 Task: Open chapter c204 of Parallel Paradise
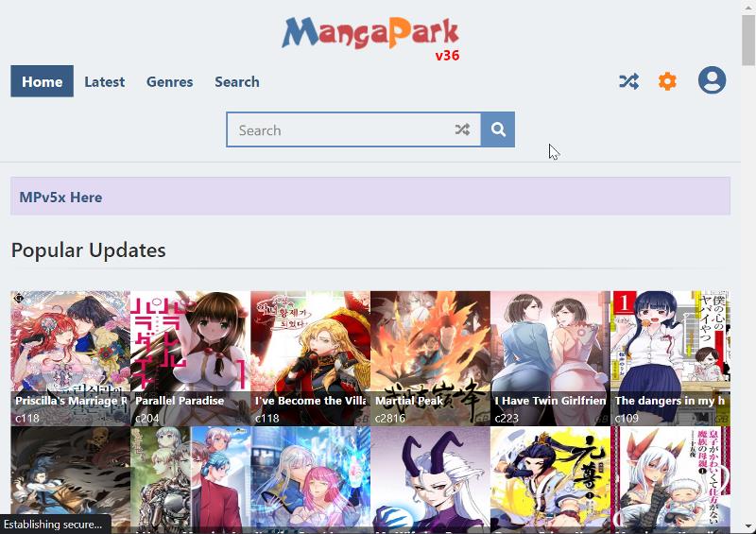point(147,419)
